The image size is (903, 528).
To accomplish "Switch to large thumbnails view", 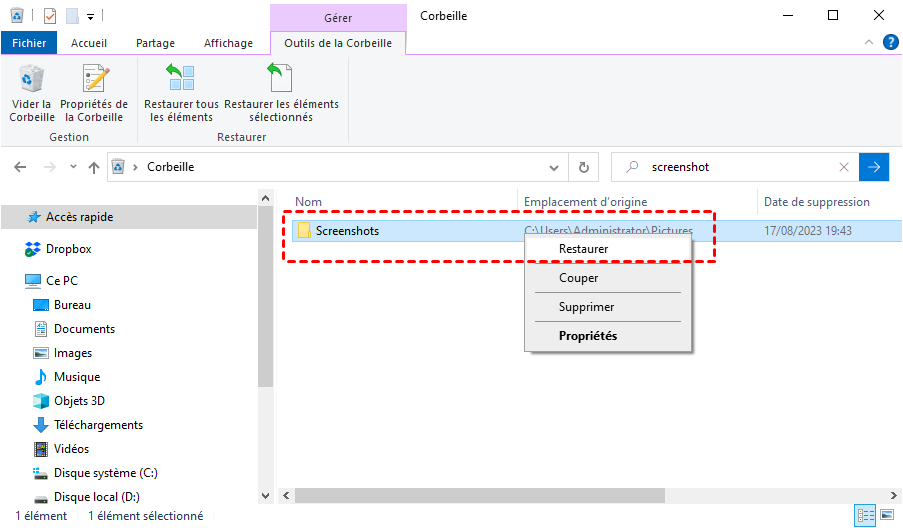I will (886, 516).
